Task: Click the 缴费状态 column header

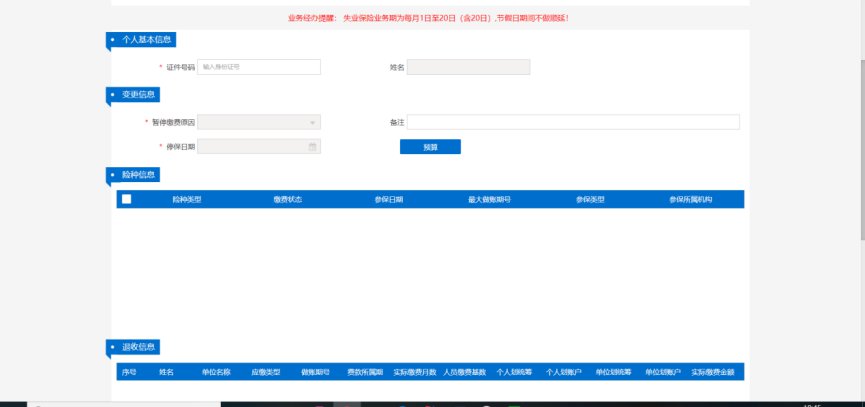Action: 288,199
